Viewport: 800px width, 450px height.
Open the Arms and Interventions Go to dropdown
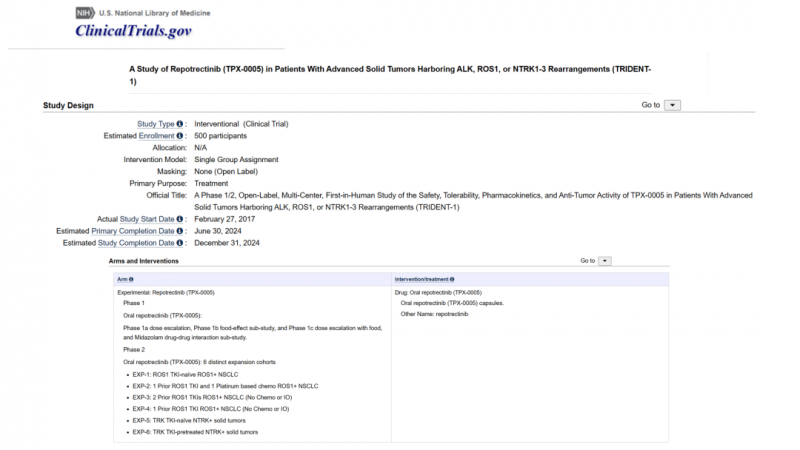[605, 261]
